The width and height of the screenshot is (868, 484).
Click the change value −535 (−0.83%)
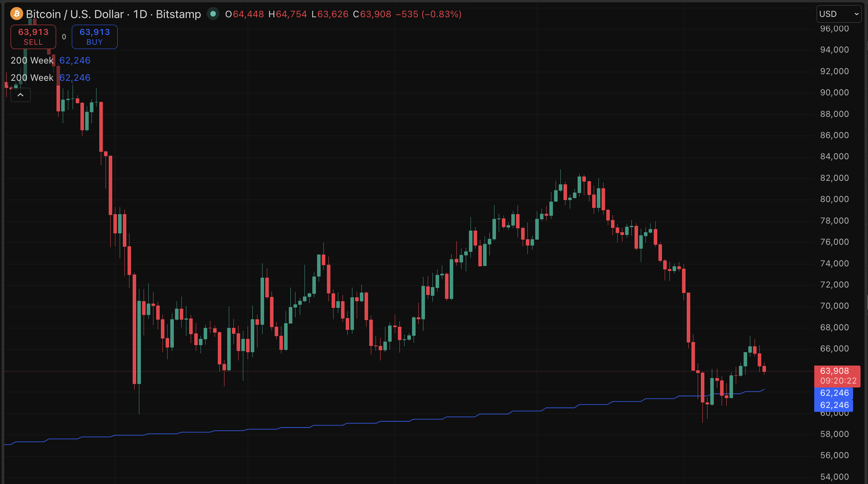[429, 14]
